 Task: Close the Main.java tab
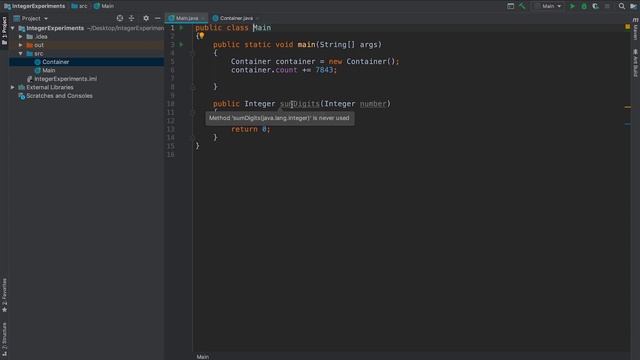[203, 18]
